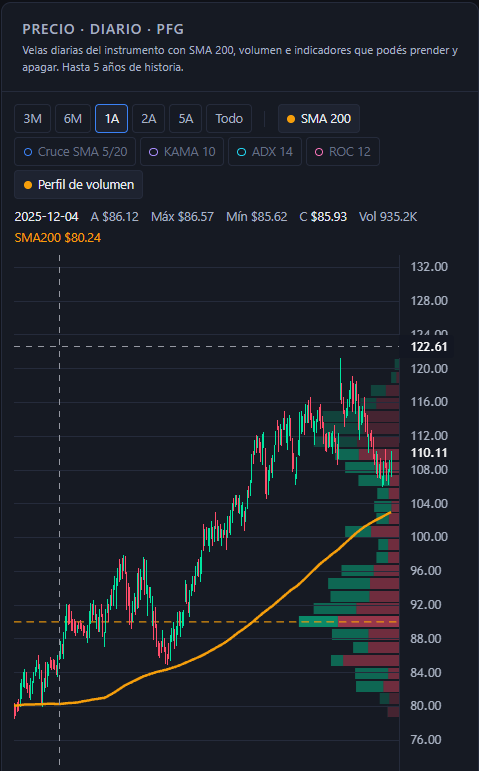Click the 100.00 price axis label
The height and width of the screenshot is (771, 479).
429,536
